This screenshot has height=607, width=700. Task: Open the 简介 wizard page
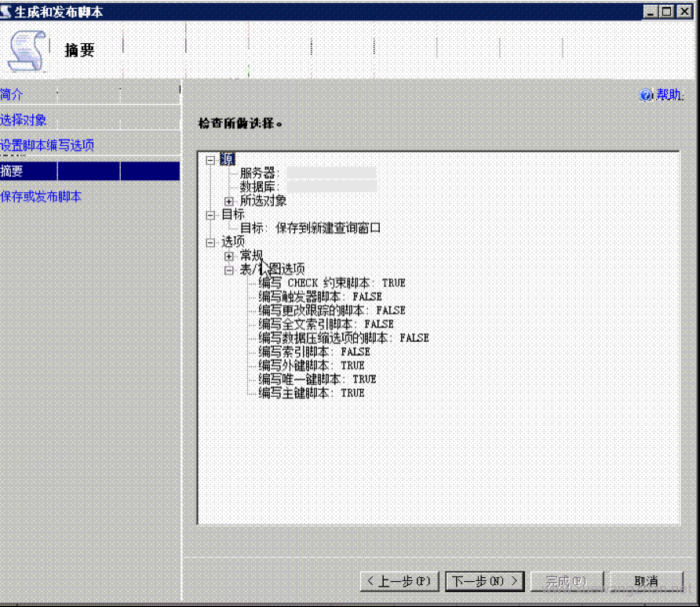point(12,94)
